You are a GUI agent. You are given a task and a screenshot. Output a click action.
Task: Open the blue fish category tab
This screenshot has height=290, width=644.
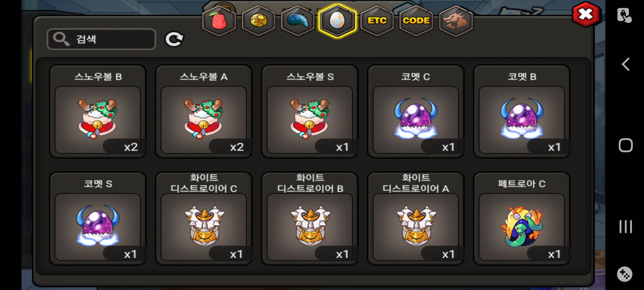(x=298, y=21)
